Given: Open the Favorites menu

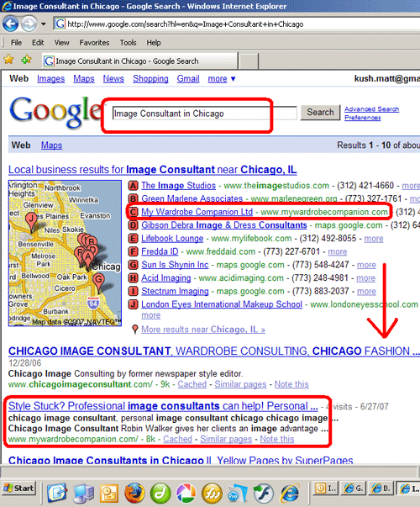Looking at the screenshot, I should click(94, 43).
